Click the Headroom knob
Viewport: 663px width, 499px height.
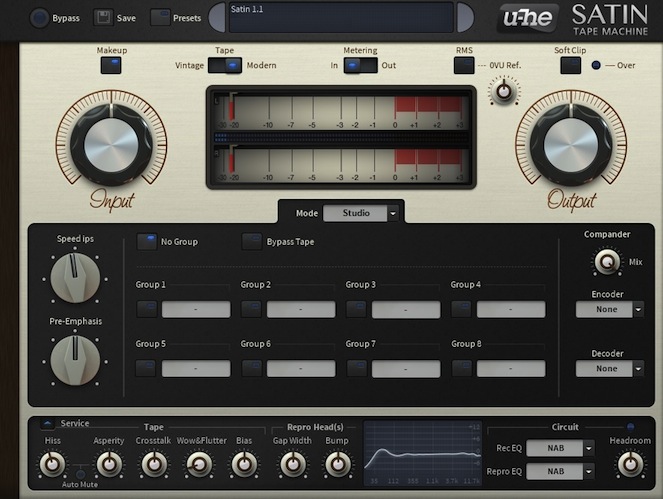coord(630,464)
